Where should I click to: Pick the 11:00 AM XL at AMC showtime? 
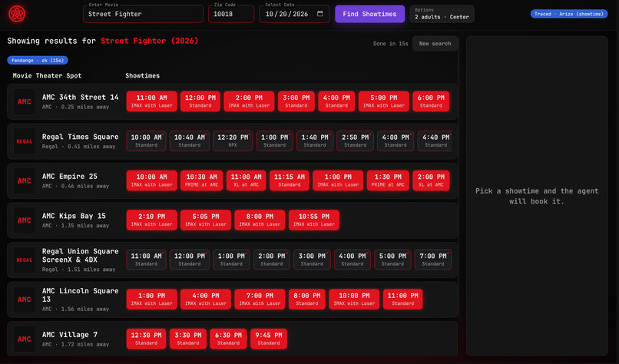tap(246, 180)
